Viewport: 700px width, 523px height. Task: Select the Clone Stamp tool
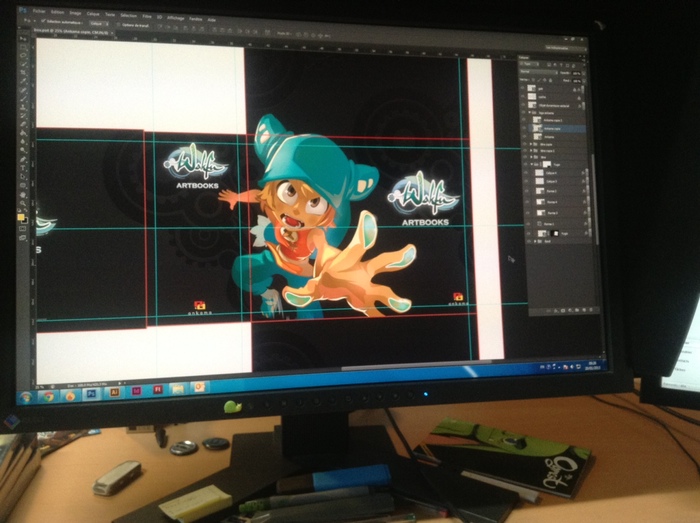[23, 107]
